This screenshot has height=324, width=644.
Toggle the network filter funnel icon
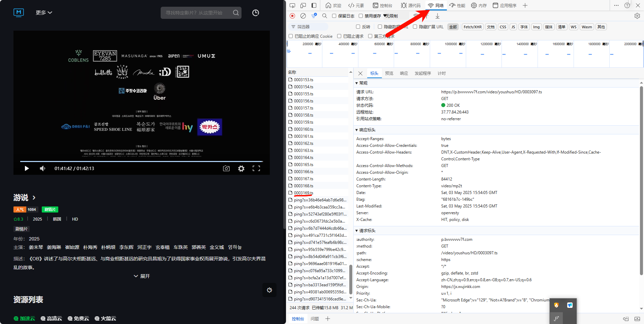click(x=314, y=15)
